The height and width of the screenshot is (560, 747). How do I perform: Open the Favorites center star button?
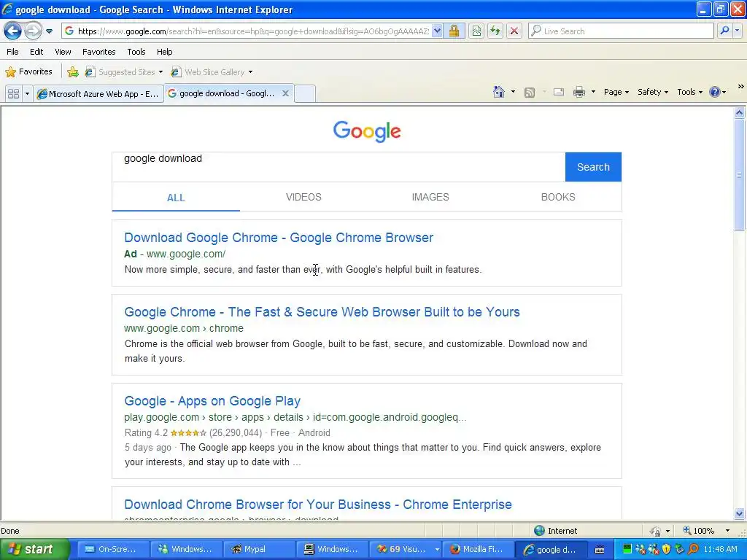coord(28,72)
